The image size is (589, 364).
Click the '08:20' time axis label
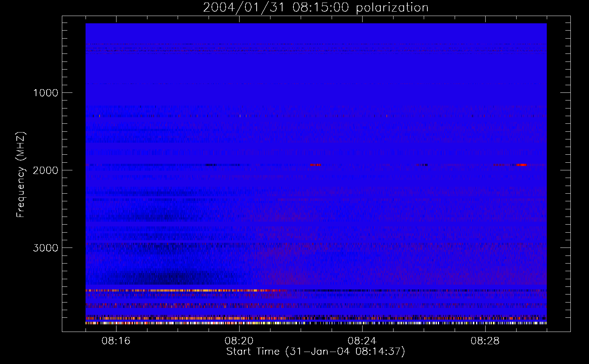click(x=239, y=341)
